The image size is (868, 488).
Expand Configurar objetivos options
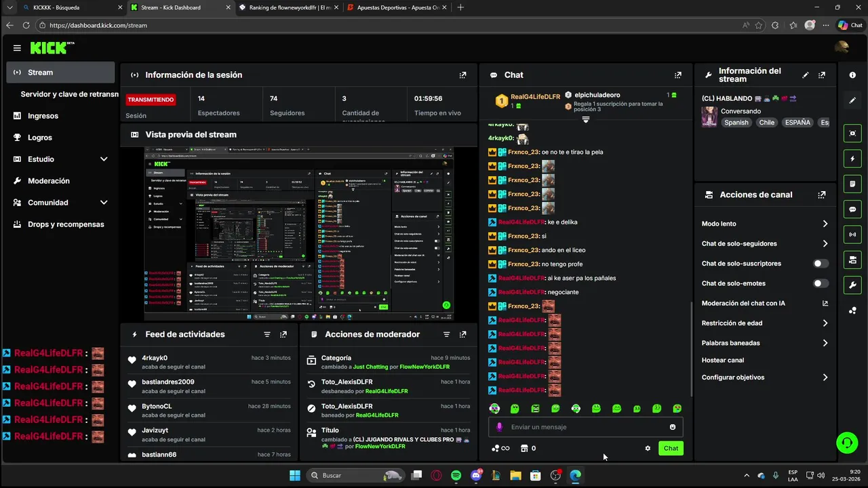tap(825, 378)
